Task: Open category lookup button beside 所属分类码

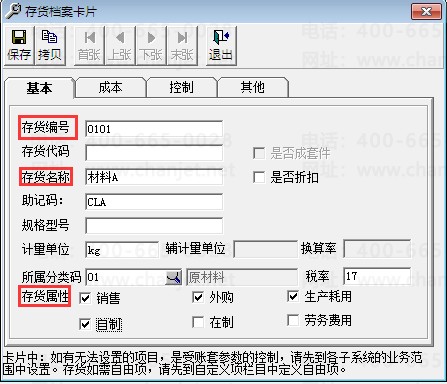Action: 174,277
